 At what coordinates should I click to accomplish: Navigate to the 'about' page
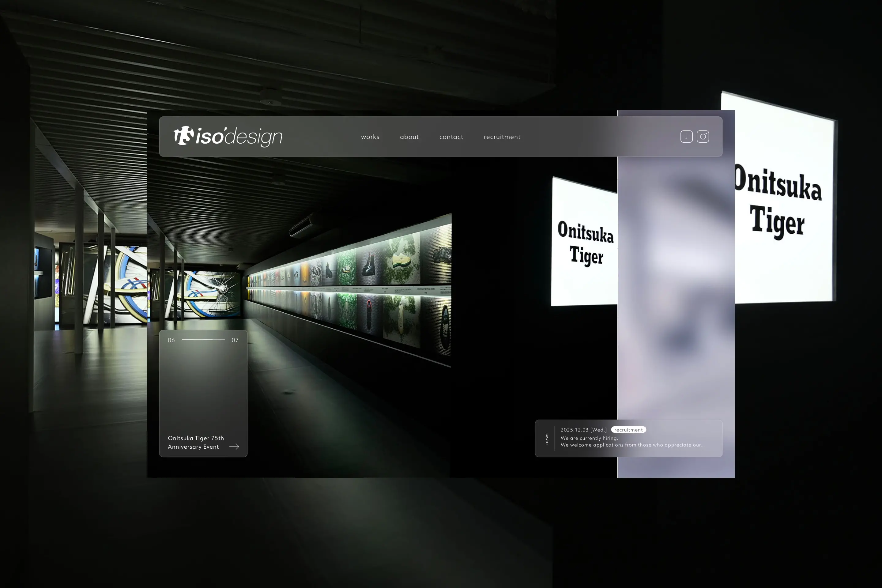409,137
